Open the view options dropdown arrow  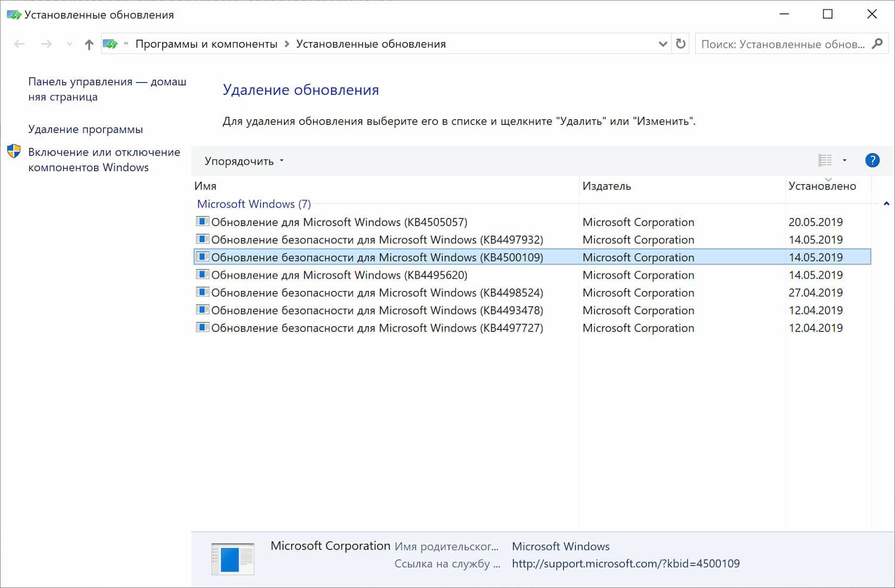(844, 160)
